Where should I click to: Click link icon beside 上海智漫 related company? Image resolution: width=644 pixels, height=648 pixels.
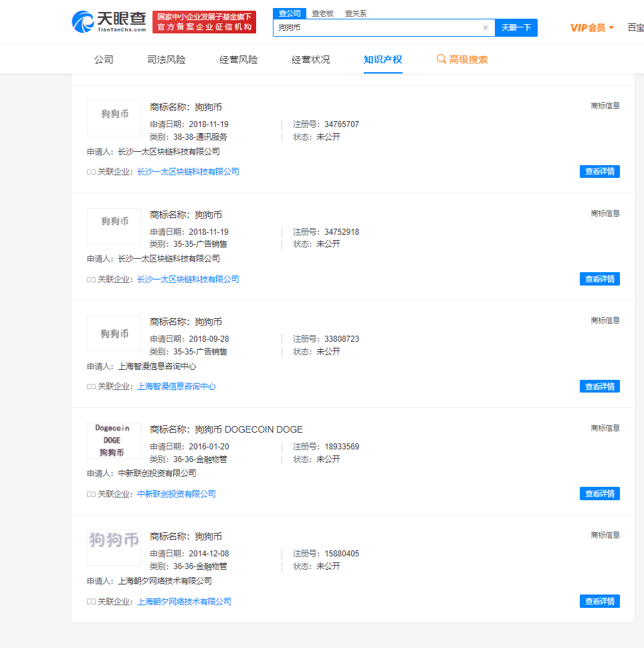coord(91,387)
